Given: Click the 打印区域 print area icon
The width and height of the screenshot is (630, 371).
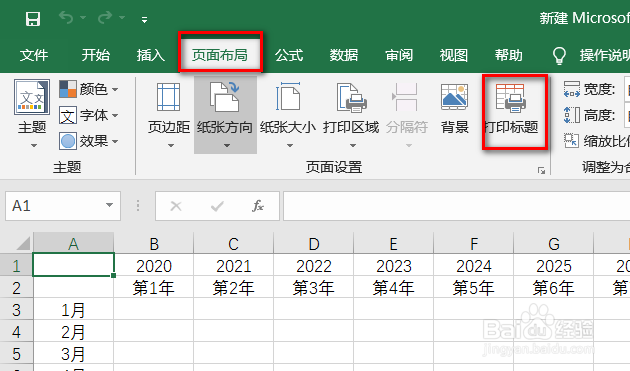Looking at the screenshot, I should pyautogui.click(x=351, y=97).
